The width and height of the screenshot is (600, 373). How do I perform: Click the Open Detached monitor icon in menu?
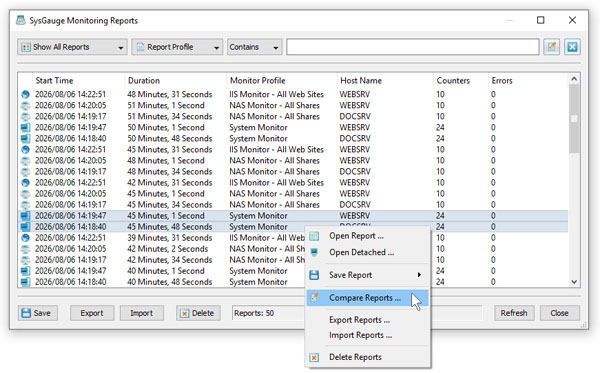pyautogui.click(x=314, y=252)
